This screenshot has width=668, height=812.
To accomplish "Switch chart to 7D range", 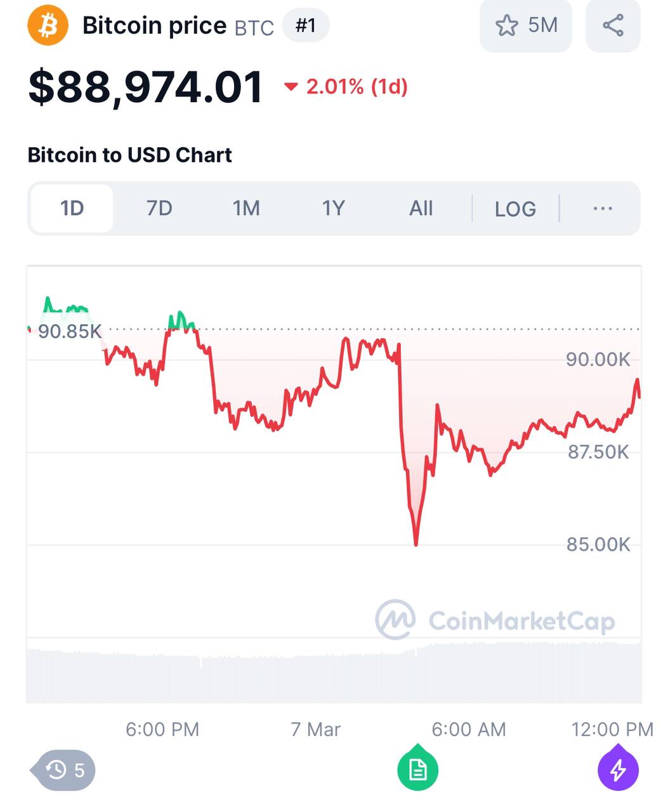I will point(159,208).
